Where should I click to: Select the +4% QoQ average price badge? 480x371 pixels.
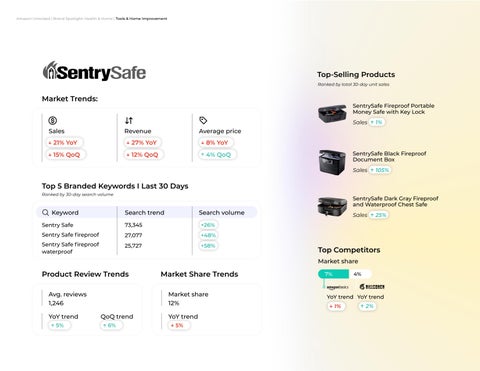point(217,155)
